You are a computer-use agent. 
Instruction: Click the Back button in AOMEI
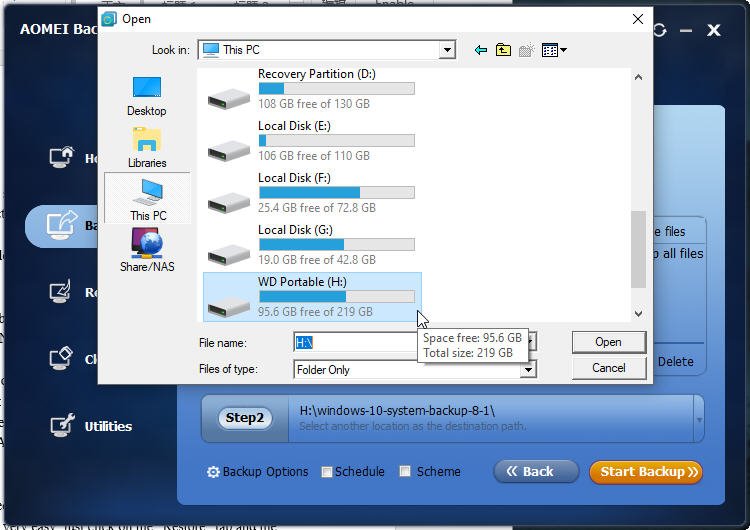tap(536, 472)
